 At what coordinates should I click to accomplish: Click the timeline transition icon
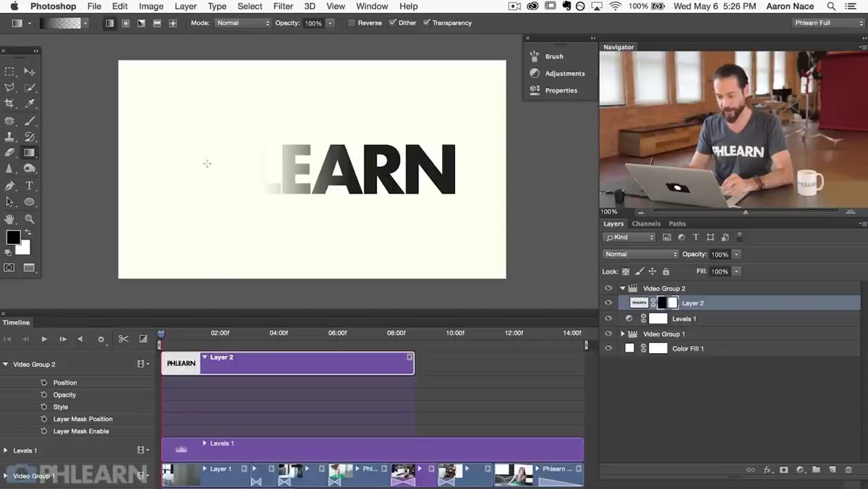[143, 339]
